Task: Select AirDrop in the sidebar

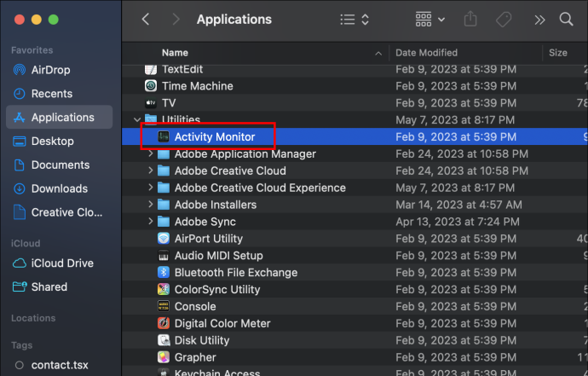Action: click(60, 70)
